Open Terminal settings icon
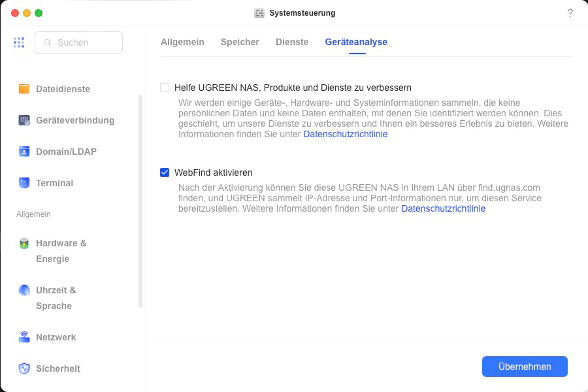The image size is (588, 392). click(x=24, y=183)
